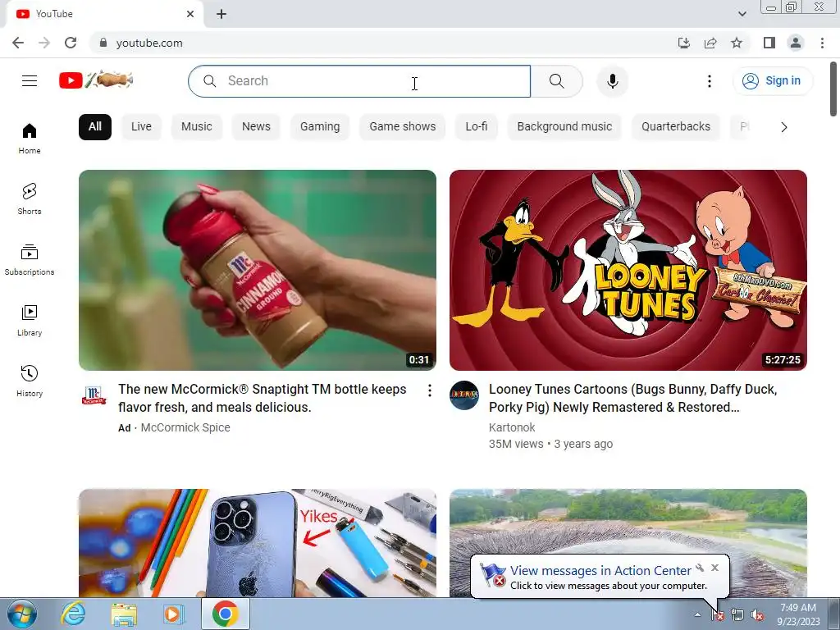Click the page vertical scrollbar
840x630 pixels.
pos(833,89)
